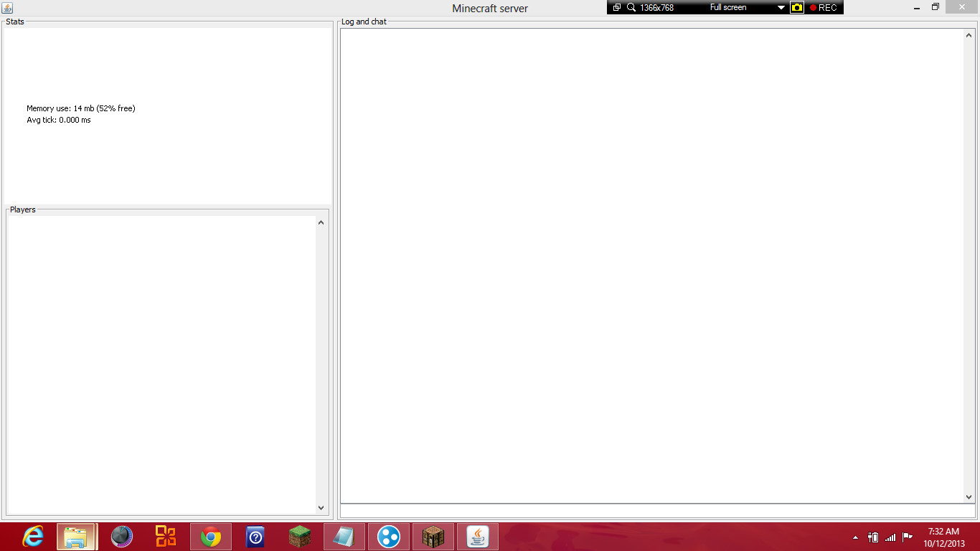Screen dimensions: 980x551
Task: Click the dark sphere icon in the taskbar
Action: tap(122, 537)
